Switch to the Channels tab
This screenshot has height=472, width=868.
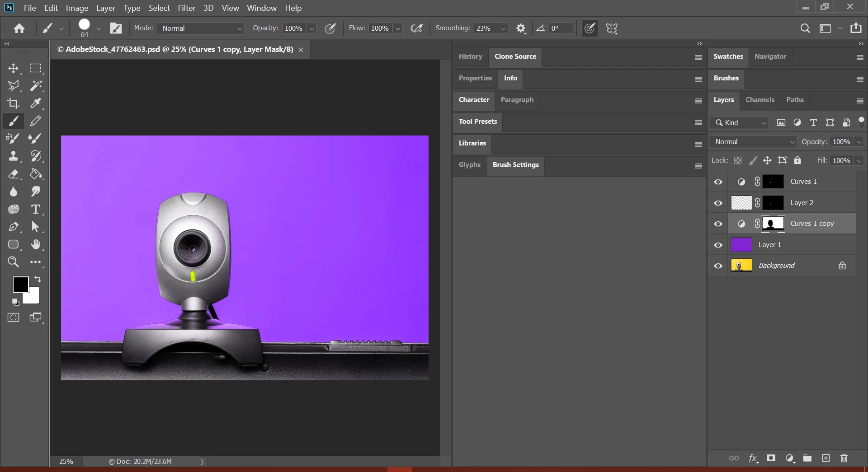coord(759,100)
